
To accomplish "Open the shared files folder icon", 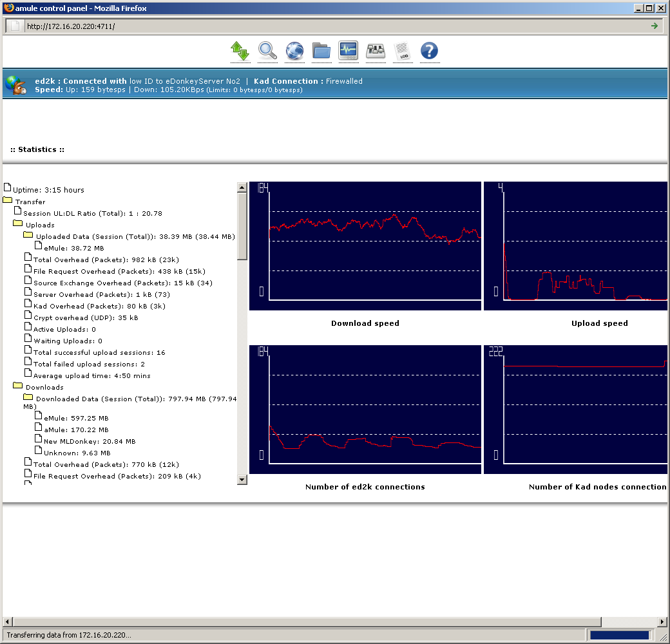I will (x=321, y=52).
